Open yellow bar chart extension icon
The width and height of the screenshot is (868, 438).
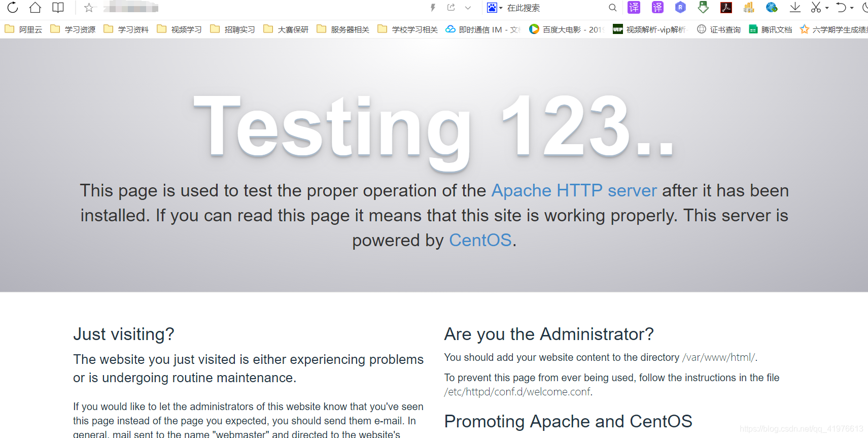(x=749, y=8)
